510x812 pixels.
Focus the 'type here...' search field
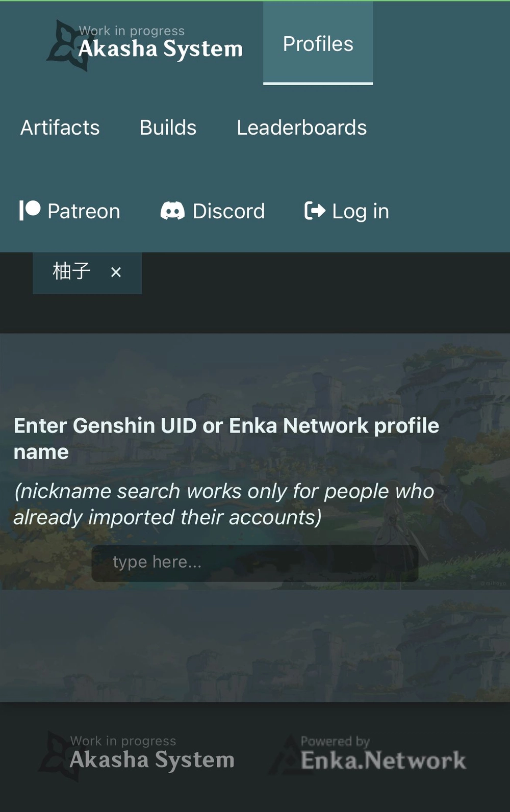click(x=255, y=563)
